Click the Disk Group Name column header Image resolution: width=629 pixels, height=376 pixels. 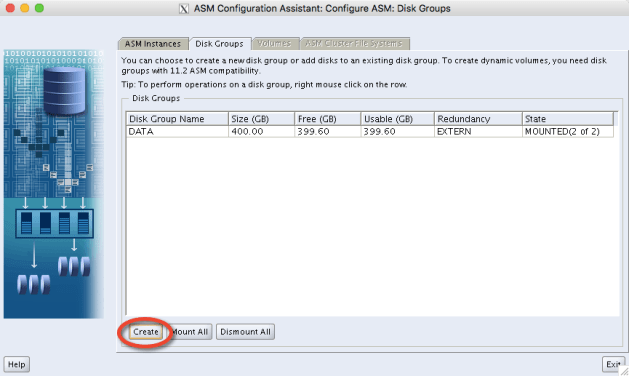[177, 119]
